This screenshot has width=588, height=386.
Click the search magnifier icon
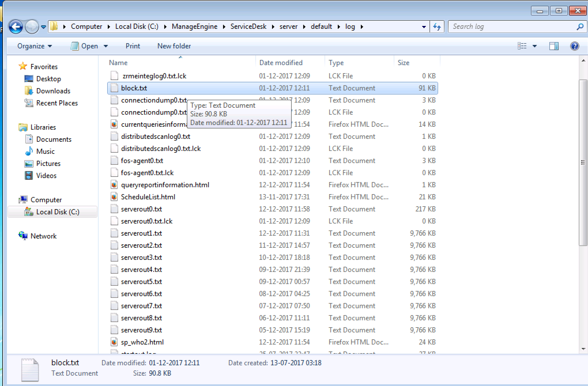click(x=580, y=27)
